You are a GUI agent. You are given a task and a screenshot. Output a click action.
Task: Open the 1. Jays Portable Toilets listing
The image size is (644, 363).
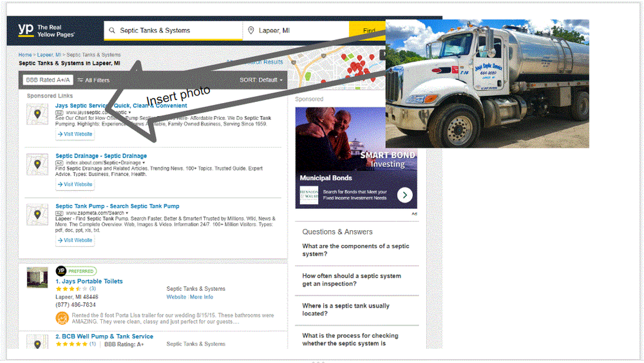click(x=89, y=281)
